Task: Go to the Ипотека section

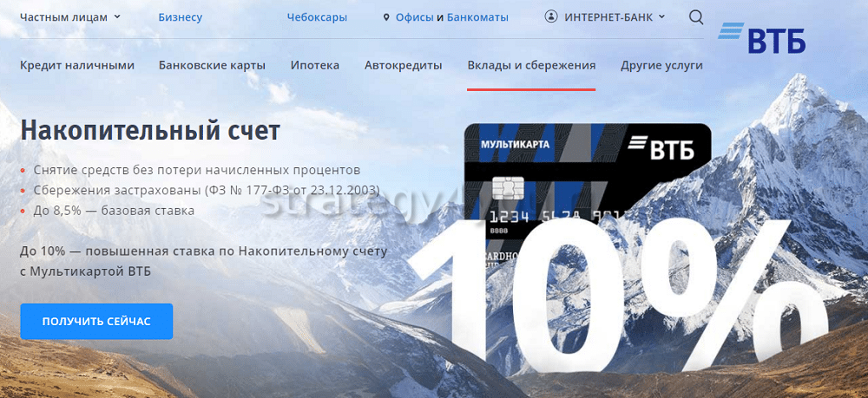Action: click(315, 65)
